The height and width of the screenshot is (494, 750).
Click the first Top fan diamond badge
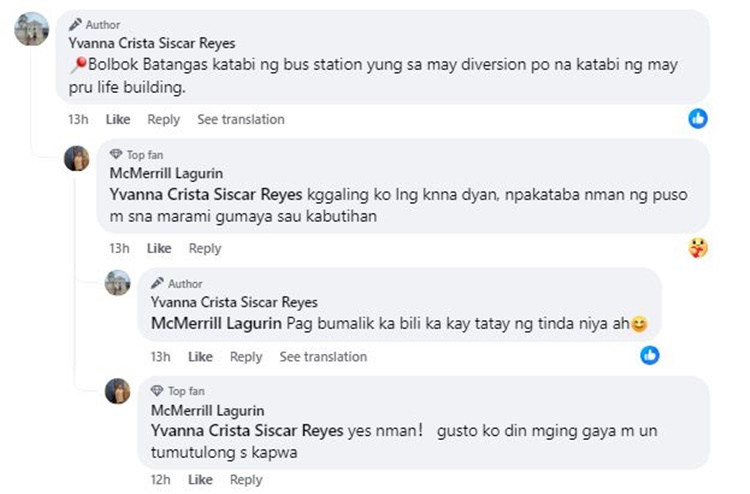coord(116,154)
